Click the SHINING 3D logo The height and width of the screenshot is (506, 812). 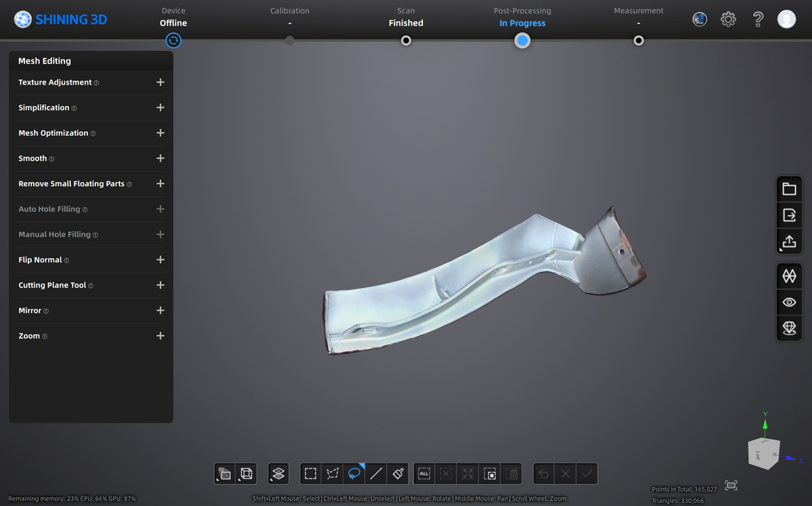pos(61,20)
